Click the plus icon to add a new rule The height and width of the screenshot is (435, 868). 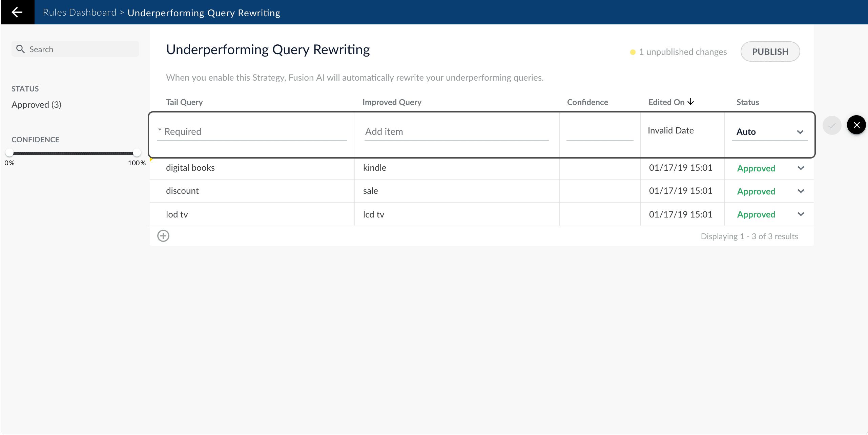(x=164, y=235)
